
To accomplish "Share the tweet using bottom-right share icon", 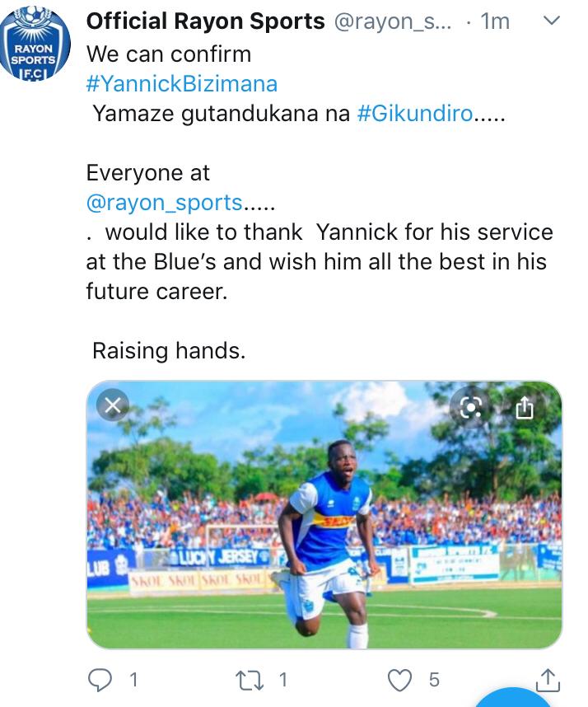I will [x=548, y=680].
